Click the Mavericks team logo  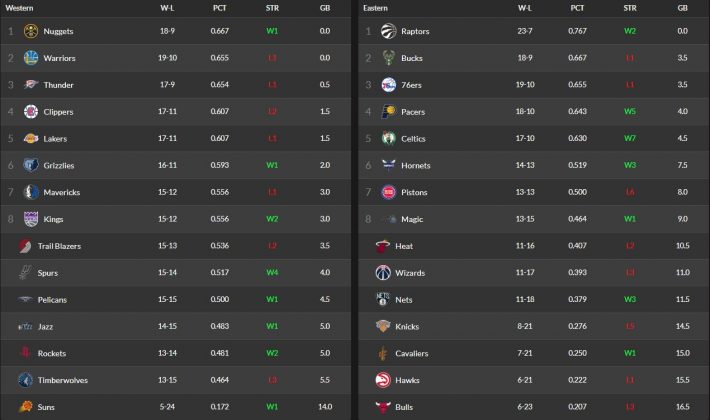click(x=31, y=192)
